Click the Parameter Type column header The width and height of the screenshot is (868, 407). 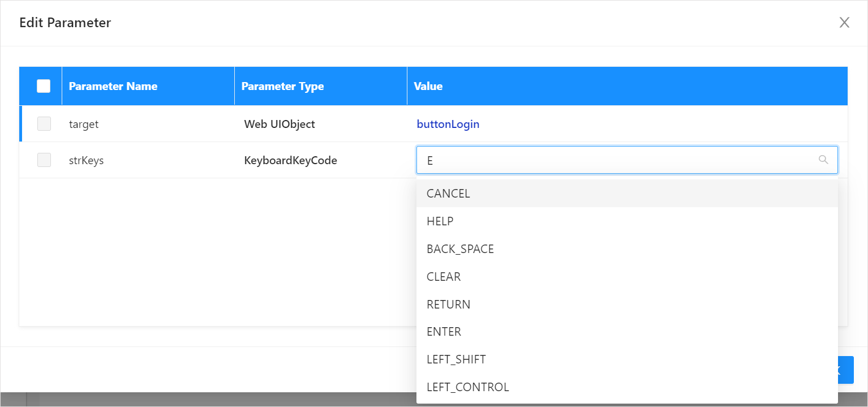click(x=282, y=86)
